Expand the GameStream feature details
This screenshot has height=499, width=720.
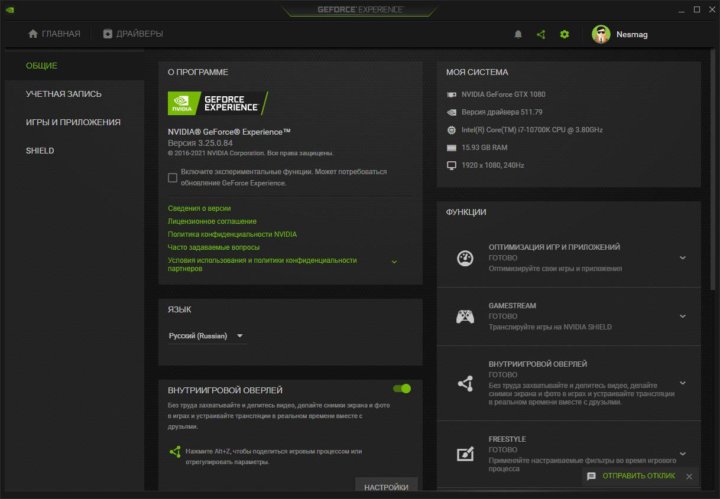tap(682, 316)
